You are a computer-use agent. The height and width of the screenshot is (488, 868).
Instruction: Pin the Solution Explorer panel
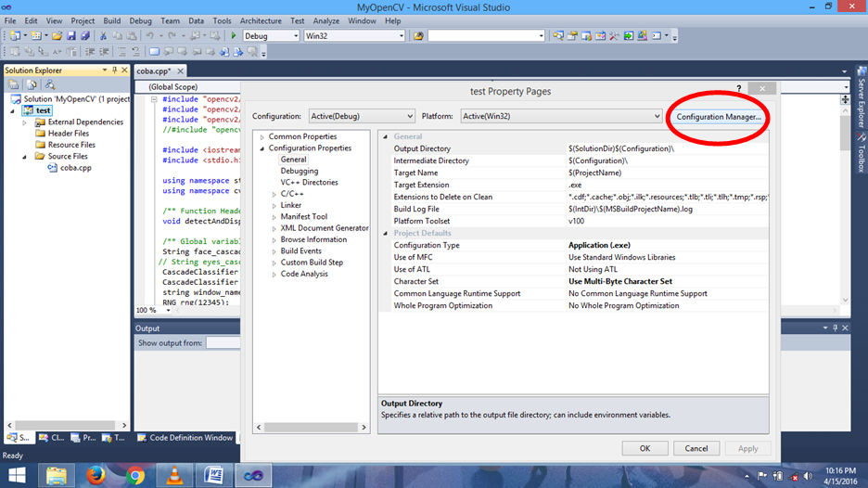(x=115, y=71)
